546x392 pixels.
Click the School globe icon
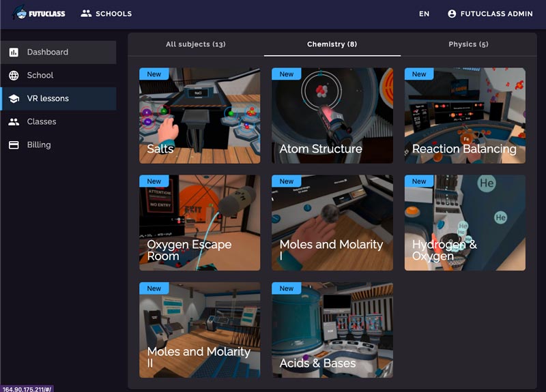point(14,76)
